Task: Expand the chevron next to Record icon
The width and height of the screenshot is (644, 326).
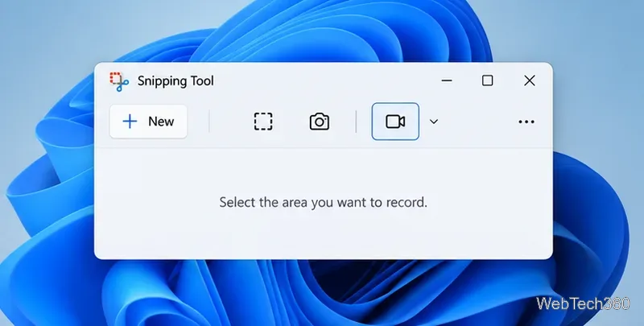Action: [434, 122]
